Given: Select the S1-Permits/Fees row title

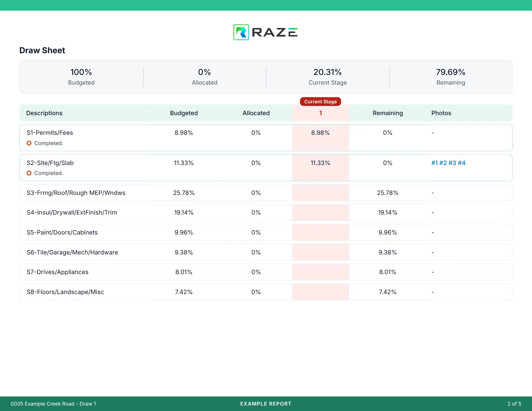Looking at the screenshot, I should coord(50,133).
